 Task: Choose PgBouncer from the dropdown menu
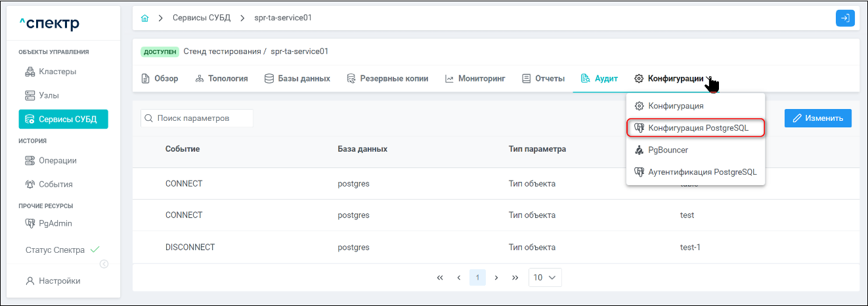click(668, 150)
